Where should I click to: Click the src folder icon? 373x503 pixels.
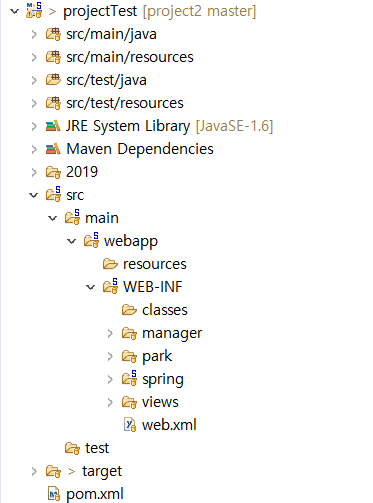(x=53, y=194)
